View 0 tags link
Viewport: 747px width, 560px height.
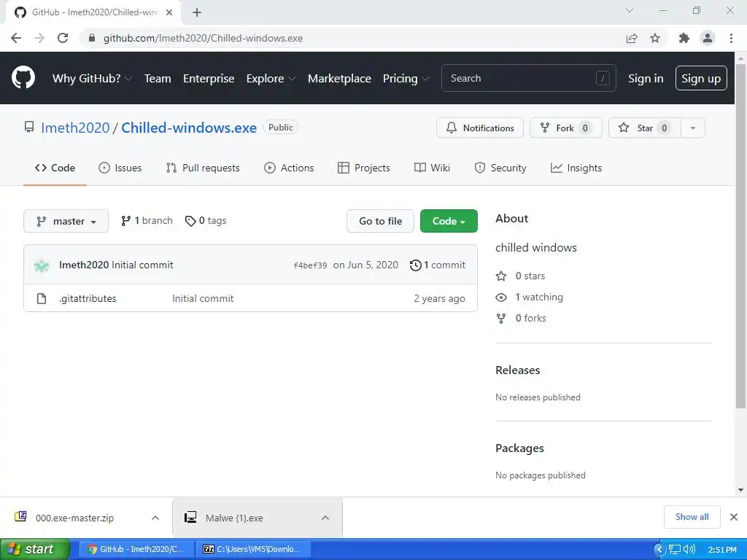click(206, 220)
